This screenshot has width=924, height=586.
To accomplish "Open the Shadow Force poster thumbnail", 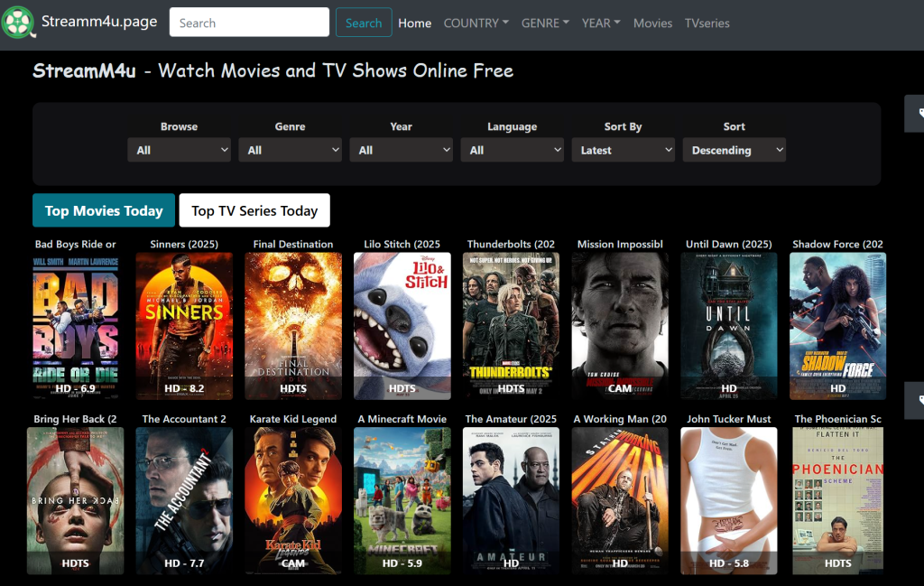I will [x=838, y=326].
